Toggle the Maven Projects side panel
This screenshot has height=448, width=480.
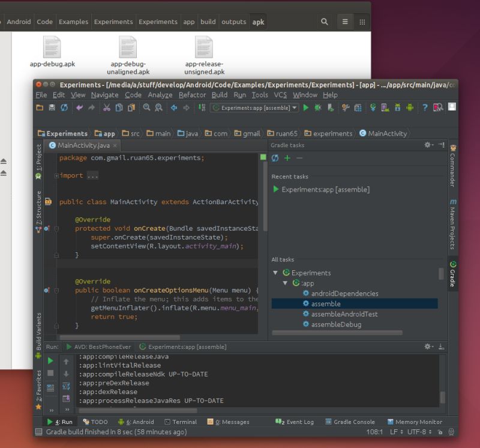tap(453, 225)
